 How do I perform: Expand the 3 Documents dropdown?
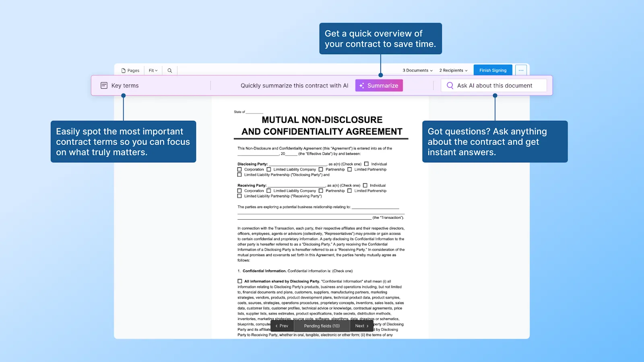418,70
